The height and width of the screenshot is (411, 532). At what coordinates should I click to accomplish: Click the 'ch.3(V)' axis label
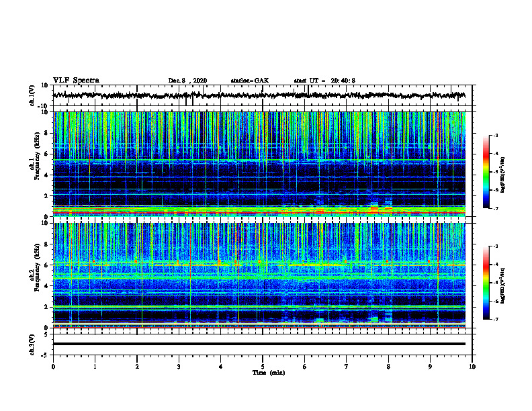pos(32,345)
